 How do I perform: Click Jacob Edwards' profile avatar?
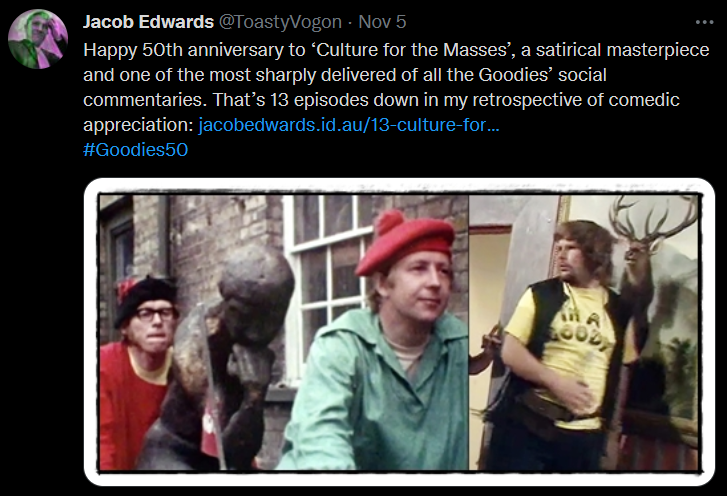pyautogui.click(x=38, y=39)
